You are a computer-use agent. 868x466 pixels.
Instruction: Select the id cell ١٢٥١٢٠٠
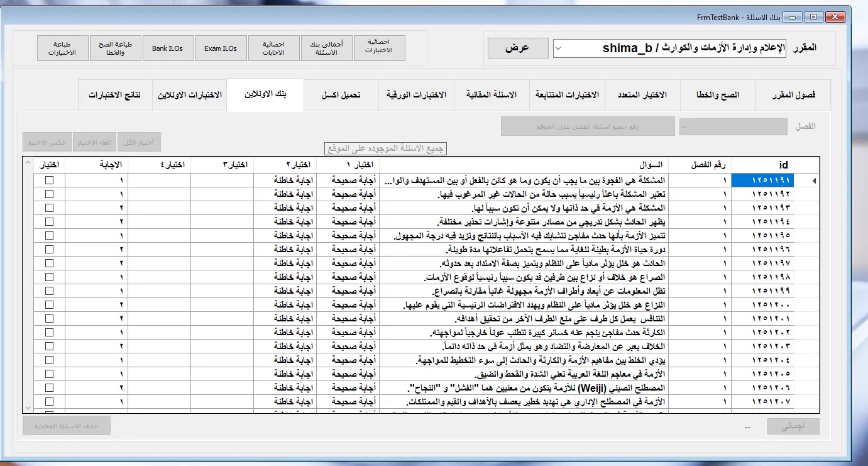[763, 305]
